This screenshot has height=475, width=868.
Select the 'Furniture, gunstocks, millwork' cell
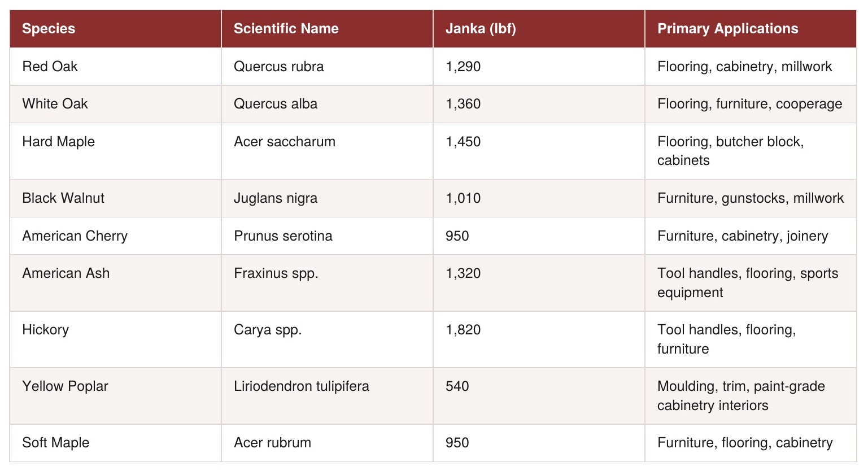pyautogui.click(x=751, y=198)
